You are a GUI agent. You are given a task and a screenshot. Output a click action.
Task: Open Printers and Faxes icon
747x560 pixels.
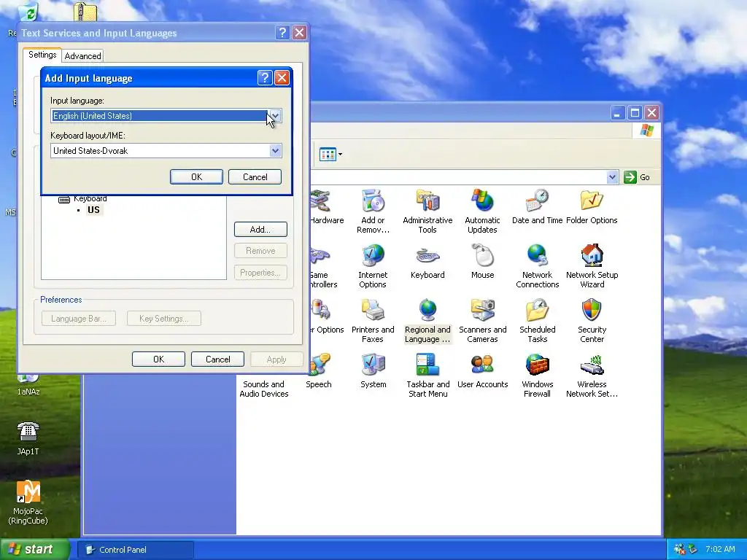(x=373, y=321)
